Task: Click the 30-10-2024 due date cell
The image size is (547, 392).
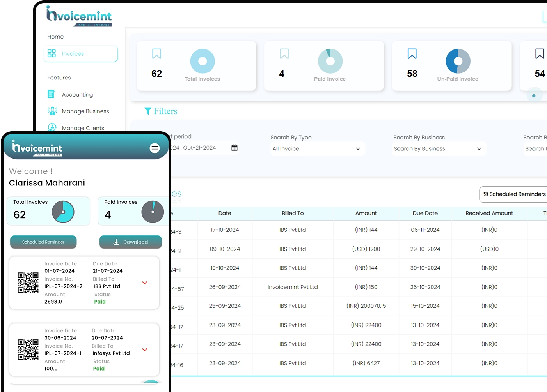Action: 425,268
